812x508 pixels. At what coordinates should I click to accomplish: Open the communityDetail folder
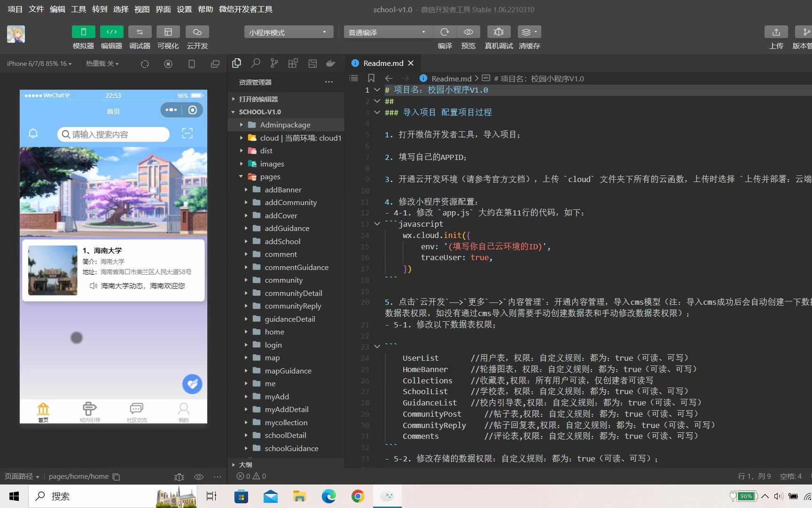(286, 293)
